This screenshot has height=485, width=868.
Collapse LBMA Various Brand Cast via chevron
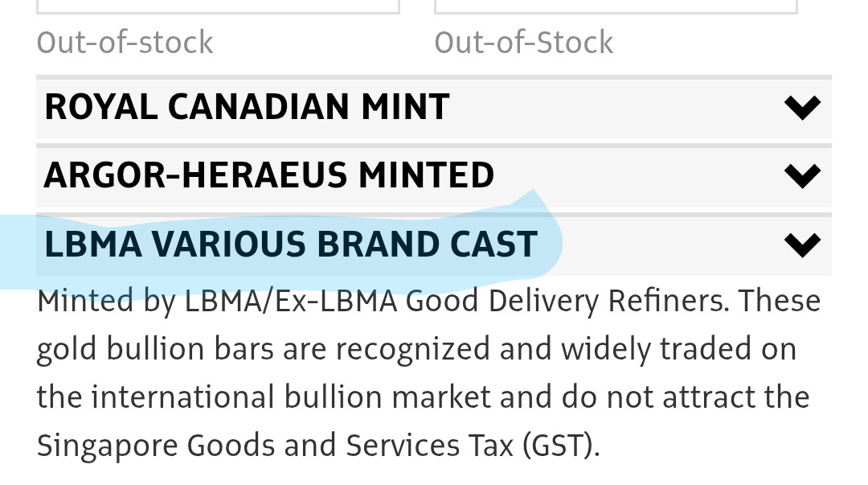tap(802, 245)
